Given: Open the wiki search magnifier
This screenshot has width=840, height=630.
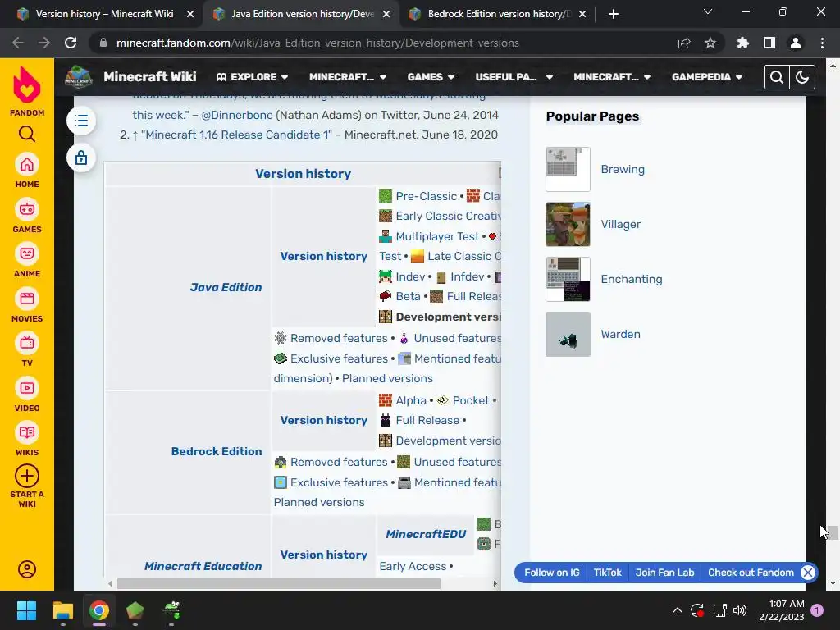Looking at the screenshot, I should [x=776, y=77].
